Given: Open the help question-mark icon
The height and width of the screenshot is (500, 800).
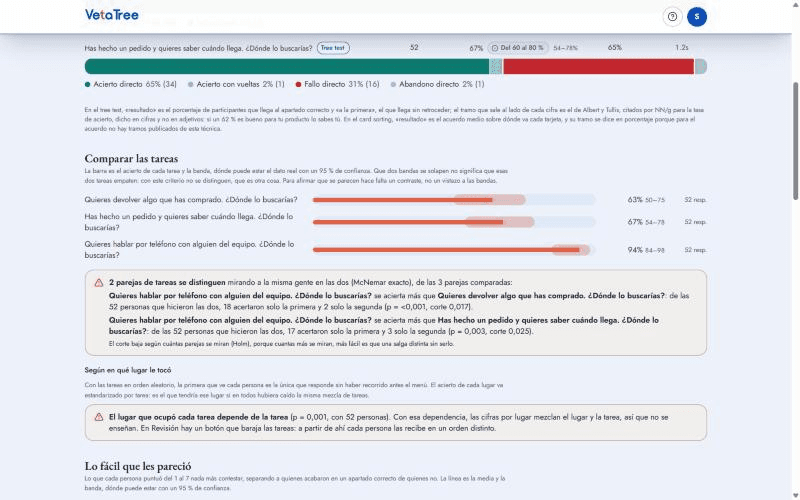Looking at the screenshot, I should click(x=672, y=17).
